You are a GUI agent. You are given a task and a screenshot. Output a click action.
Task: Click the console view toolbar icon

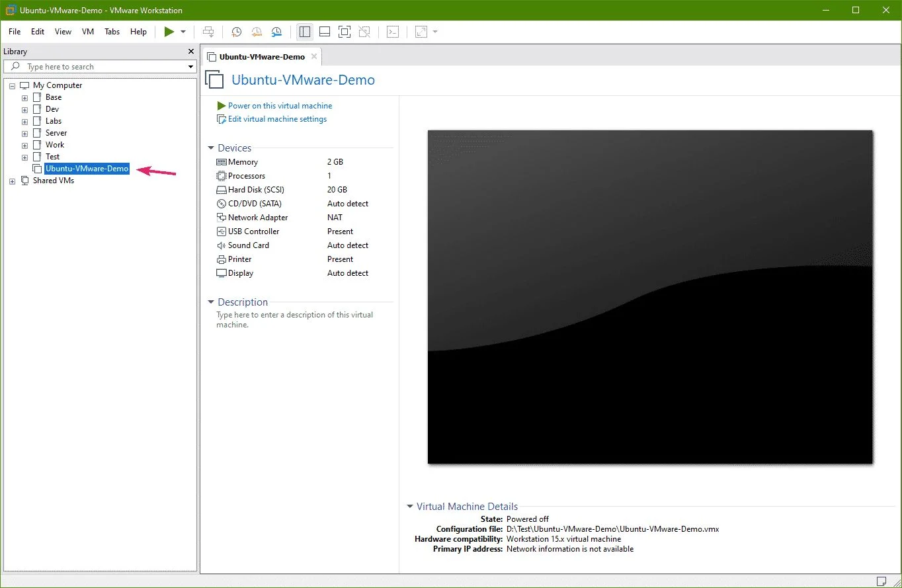click(393, 32)
